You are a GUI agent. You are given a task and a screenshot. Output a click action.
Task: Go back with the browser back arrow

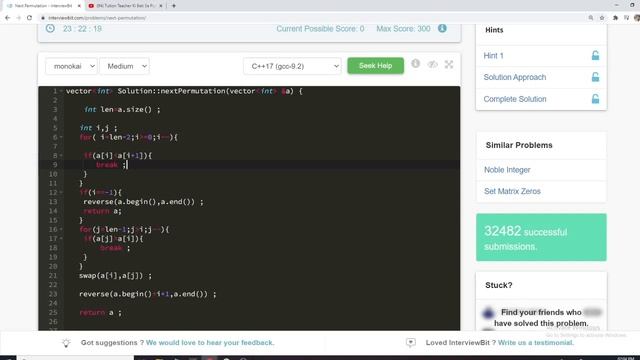(7, 18)
